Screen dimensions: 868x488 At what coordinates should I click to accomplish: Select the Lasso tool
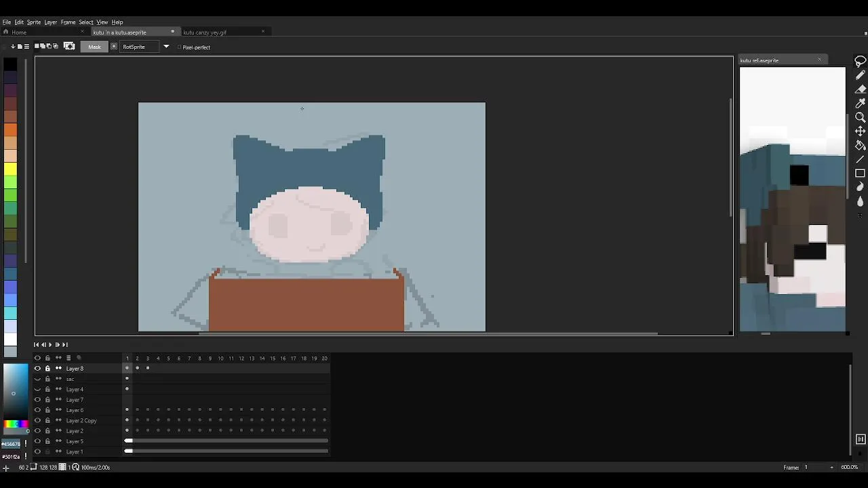[x=861, y=61]
